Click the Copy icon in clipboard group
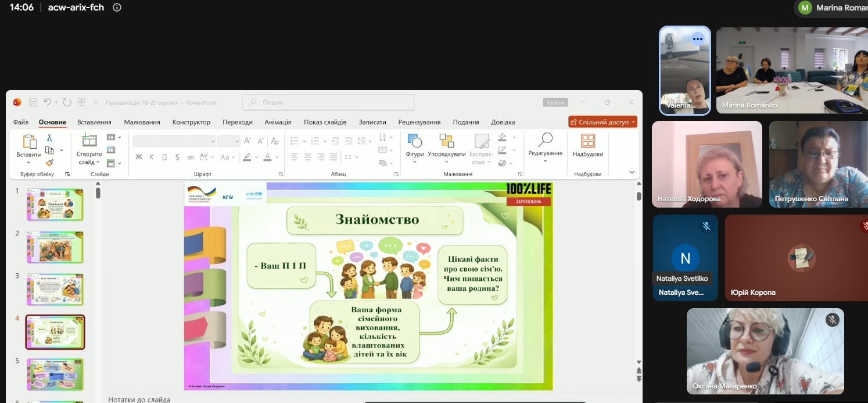Screen dimensions: 868x403 tap(49, 151)
